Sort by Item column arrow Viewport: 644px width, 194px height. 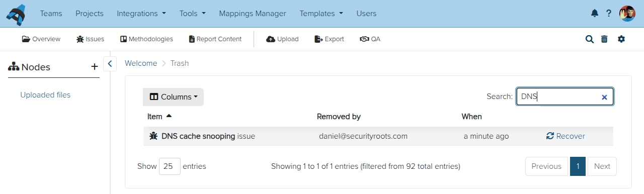pos(169,116)
